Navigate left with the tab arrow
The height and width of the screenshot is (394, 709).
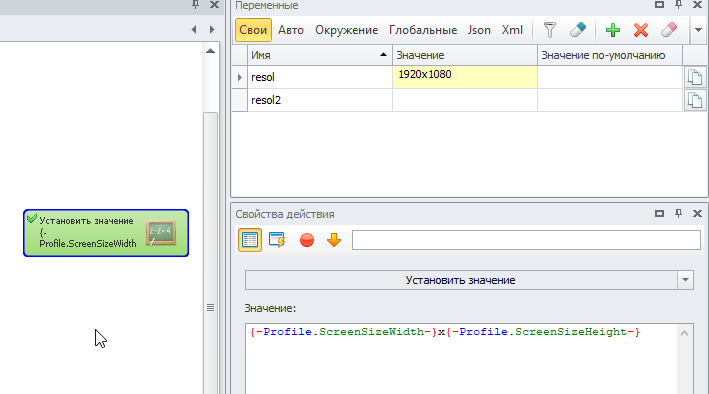click(194, 29)
